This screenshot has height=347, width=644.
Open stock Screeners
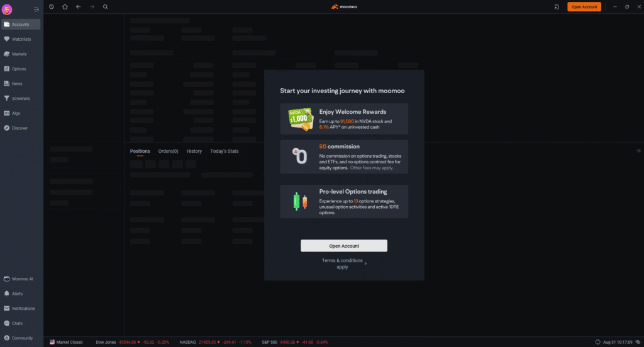tap(21, 98)
